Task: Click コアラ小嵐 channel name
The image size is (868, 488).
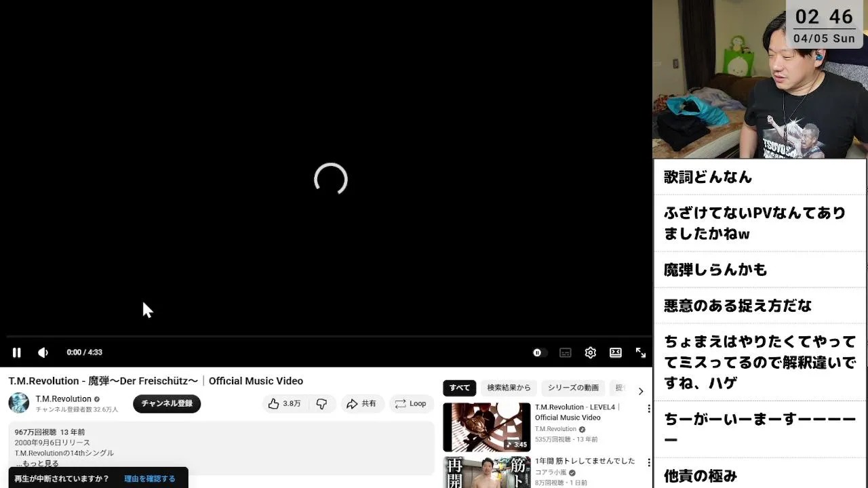Action: pyautogui.click(x=551, y=472)
